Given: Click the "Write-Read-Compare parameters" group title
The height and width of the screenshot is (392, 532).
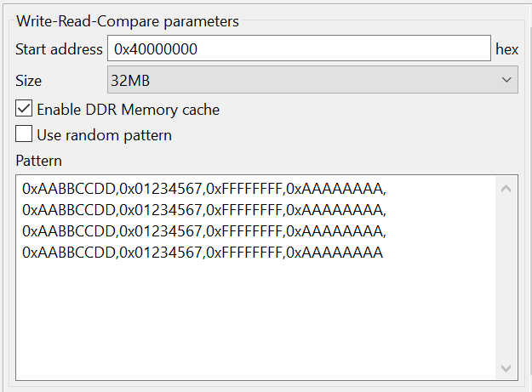Looking at the screenshot, I should [x=128, y=20].
